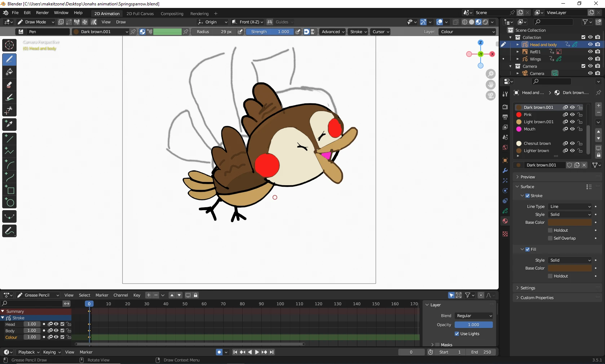Enable the Self Overlap checkbox
This screenshot has width=605, height=364.
pyautogui.click(x=550, y=238)
